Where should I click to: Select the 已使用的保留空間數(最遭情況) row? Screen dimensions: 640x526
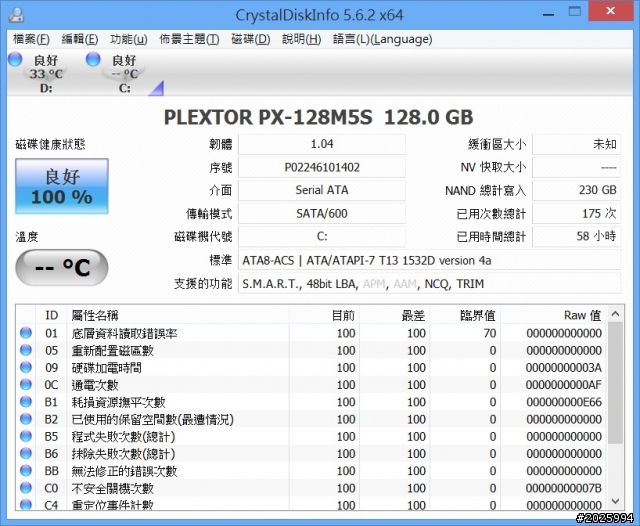[312, 419]
